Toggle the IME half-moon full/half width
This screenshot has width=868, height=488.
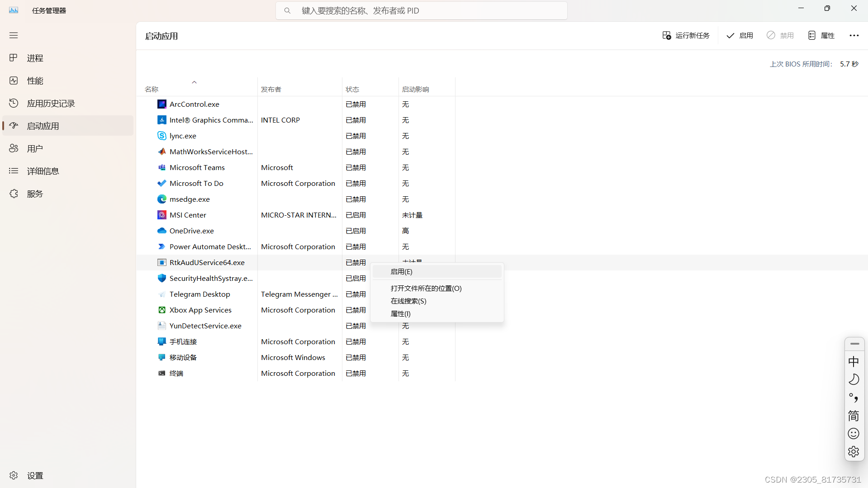click(x=854, y=379)
